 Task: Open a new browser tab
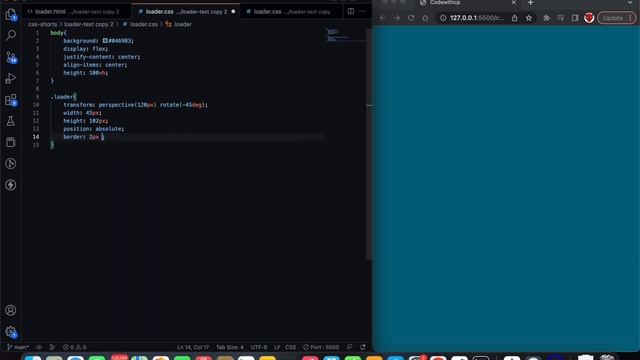click(x=530, y=3)
